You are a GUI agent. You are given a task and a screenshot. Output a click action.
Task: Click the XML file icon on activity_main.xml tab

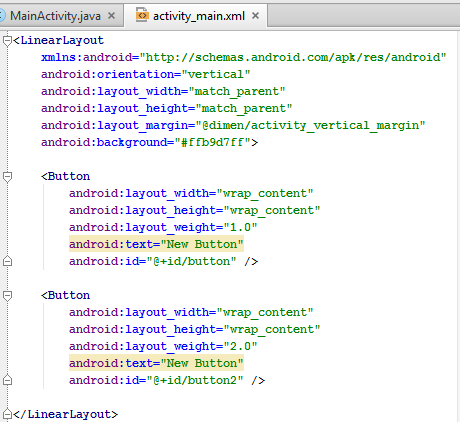point(142,15)
